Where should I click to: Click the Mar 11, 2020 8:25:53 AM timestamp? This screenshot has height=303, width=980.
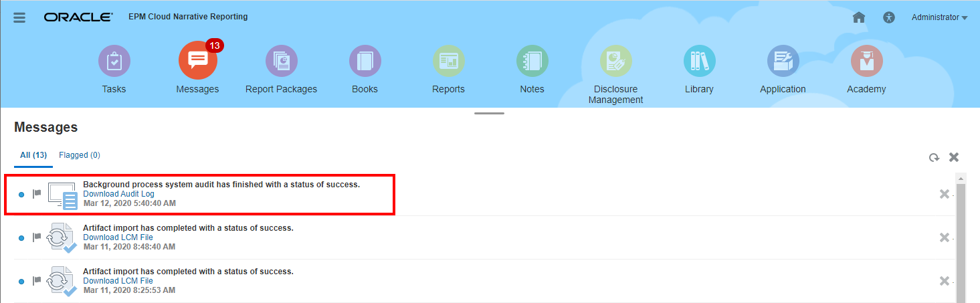pos(129,290)
